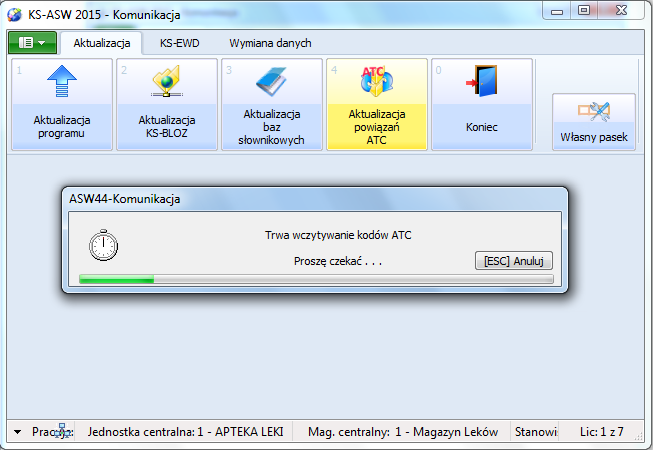The height and width of the screenshot is (450, 653).
Task: Click the KS-ASW globe icon in title bar
Action: (x=15, y=15)
